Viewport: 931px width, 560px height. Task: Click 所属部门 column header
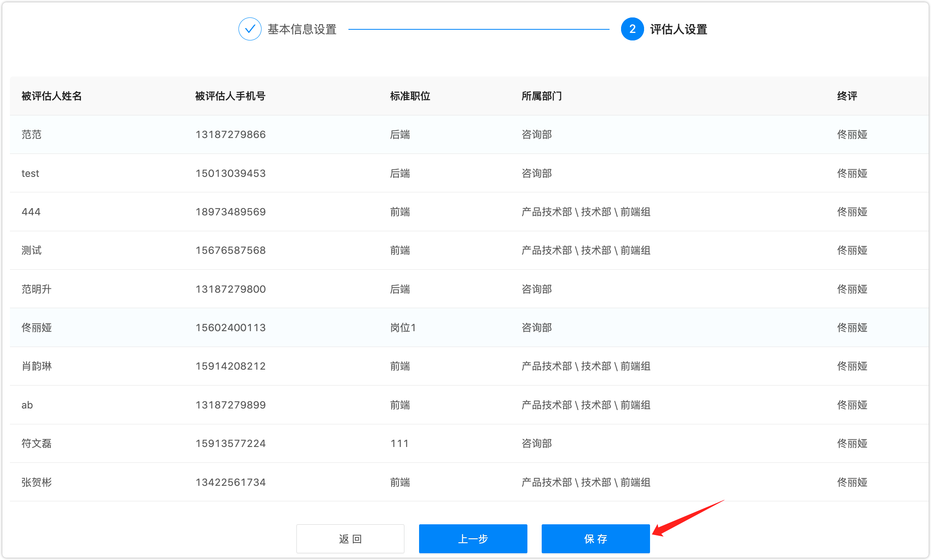(x=541, y=96)
